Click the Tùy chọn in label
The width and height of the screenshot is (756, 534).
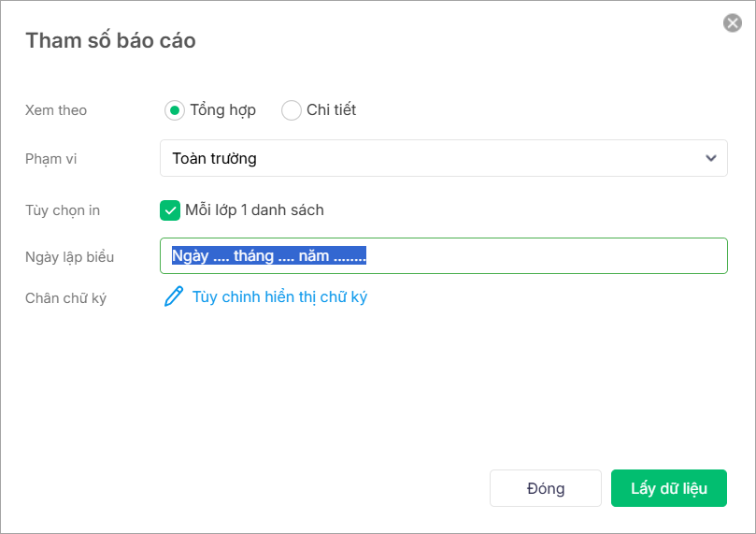[x=62, y=210]
